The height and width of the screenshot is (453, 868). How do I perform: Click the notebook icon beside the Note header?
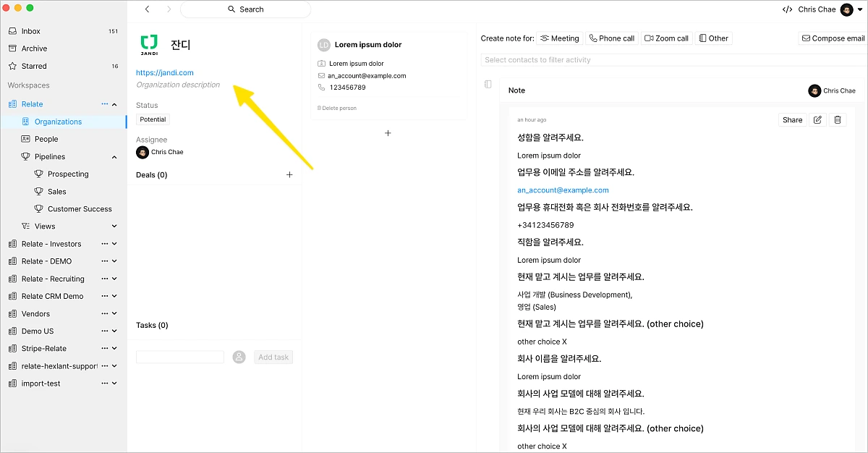coord(488,85)
